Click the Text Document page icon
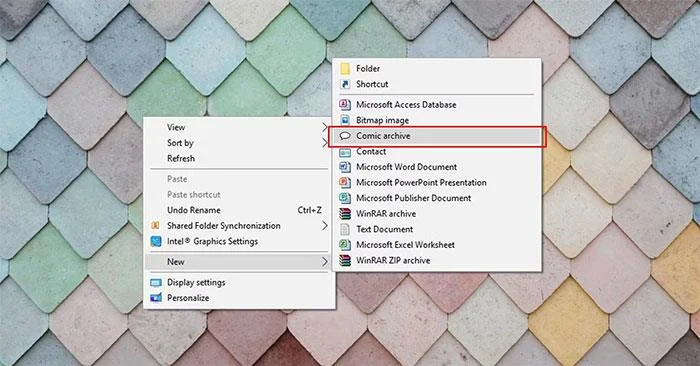The height and width of the screenshot is (366, 700). pos(345,229)
